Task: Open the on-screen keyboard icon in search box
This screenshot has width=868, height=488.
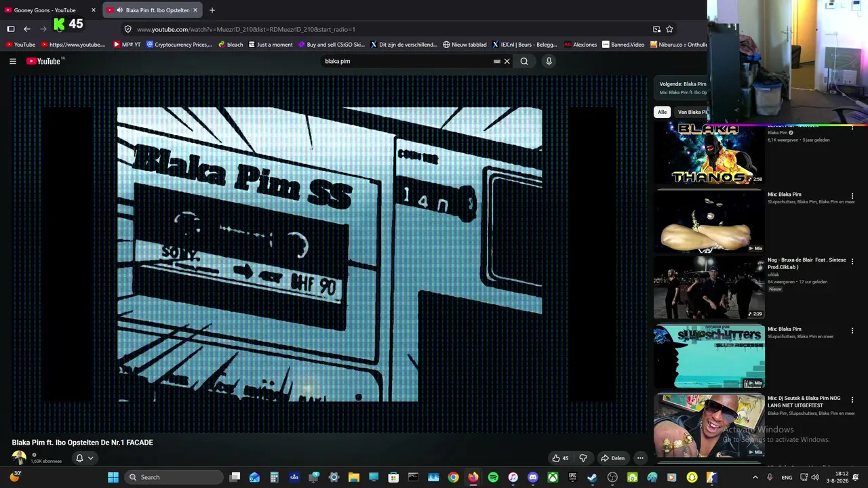Action: coord(497,61)
